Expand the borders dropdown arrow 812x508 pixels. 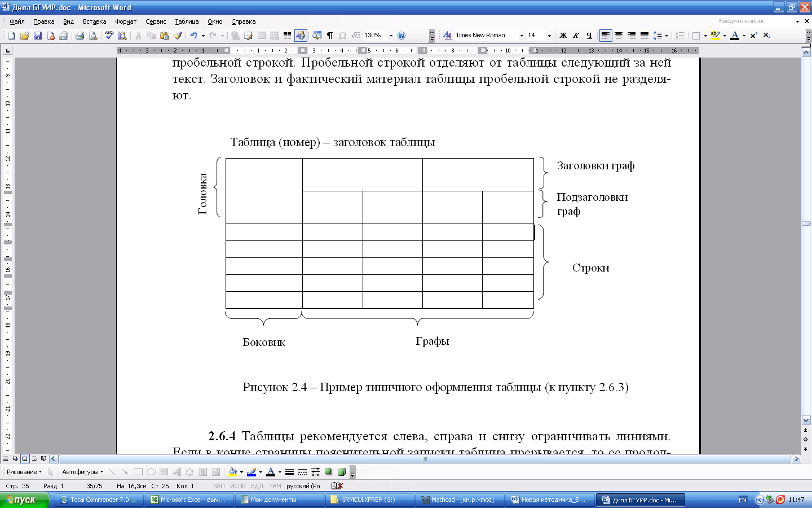coord(705,36)
